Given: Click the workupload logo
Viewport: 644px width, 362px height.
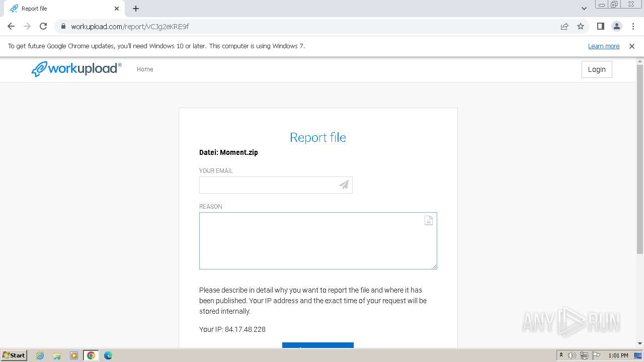Looking at the screenshot, I should coord(76,69).
